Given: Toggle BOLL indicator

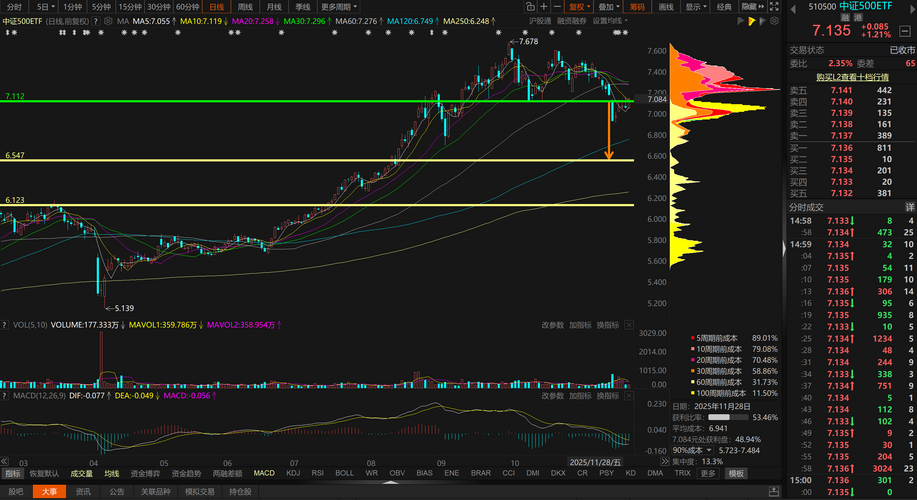Looking at the screenshot, I should (x=344, y=473).
